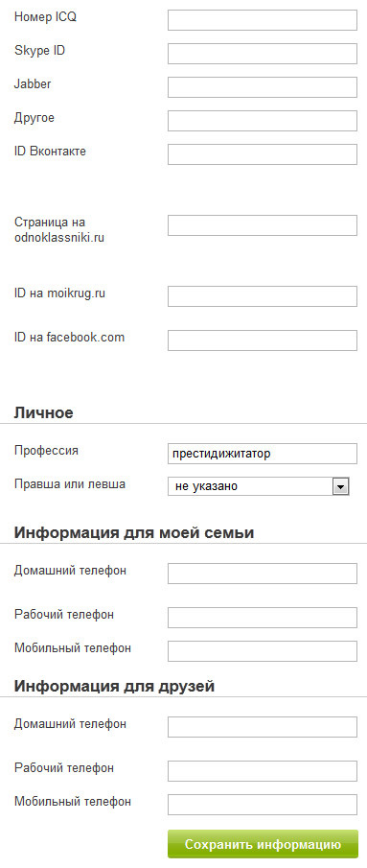The width and height of the screenshot is (367, 868).
Task: Focus the ID Вконтакте input box
Action: tap(263, 153)
